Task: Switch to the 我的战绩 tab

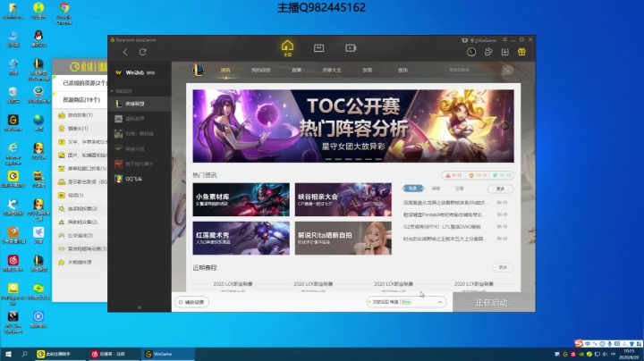Action: (261, 71)
